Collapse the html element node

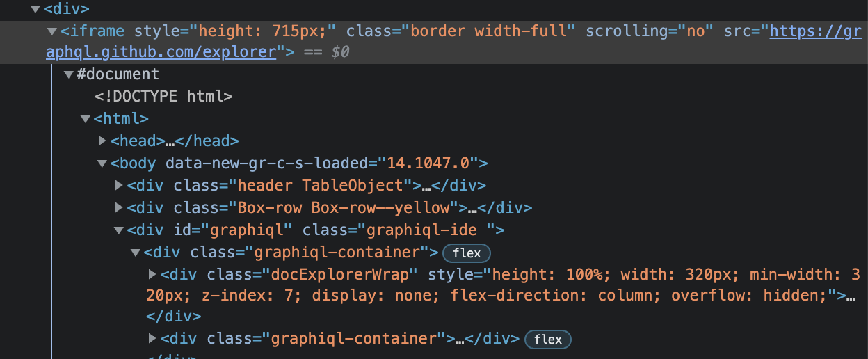pos(85,119)
